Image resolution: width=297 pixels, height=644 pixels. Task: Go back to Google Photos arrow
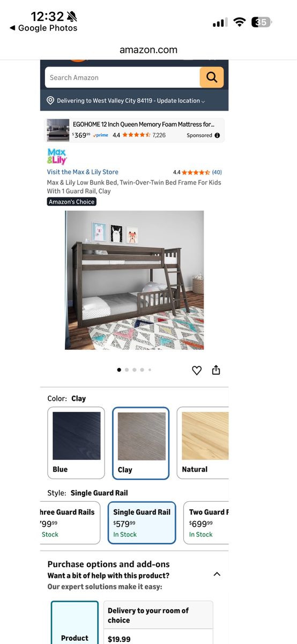click(12, 28)
